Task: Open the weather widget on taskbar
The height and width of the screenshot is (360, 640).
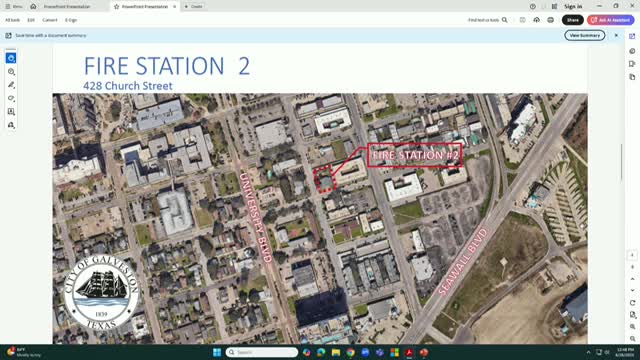Action: pyautogui.click(x=23, y=352)
